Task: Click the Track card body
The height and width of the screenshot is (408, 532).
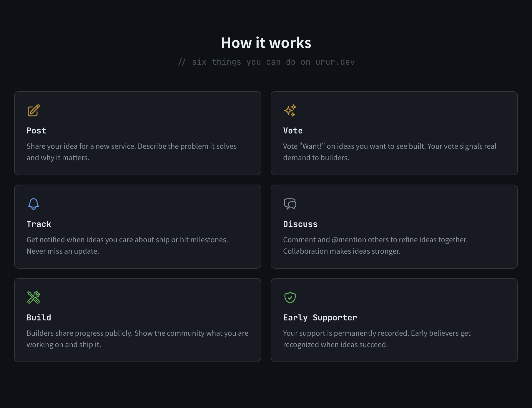Action: pos(127,245)
